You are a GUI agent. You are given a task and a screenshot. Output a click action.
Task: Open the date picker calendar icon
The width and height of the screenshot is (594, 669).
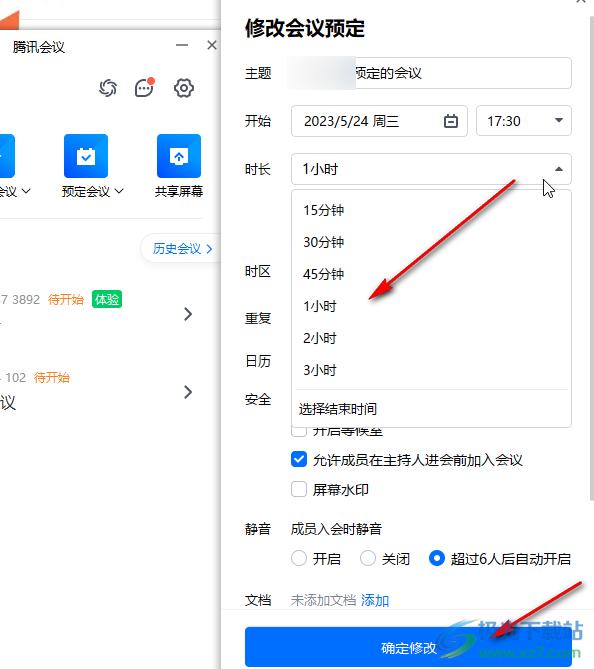click(451, 121)
